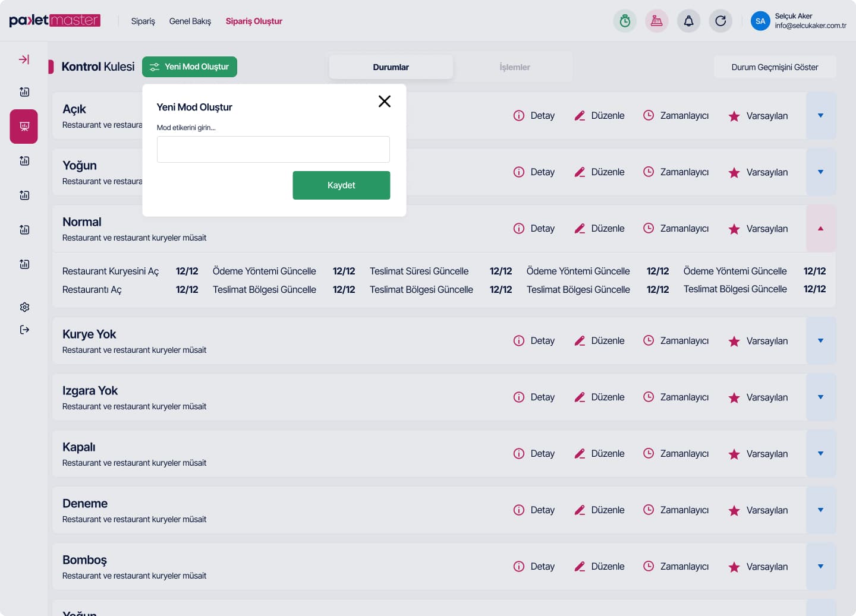Expand the sidebar with arrow icon

click(x=24, y=59)
